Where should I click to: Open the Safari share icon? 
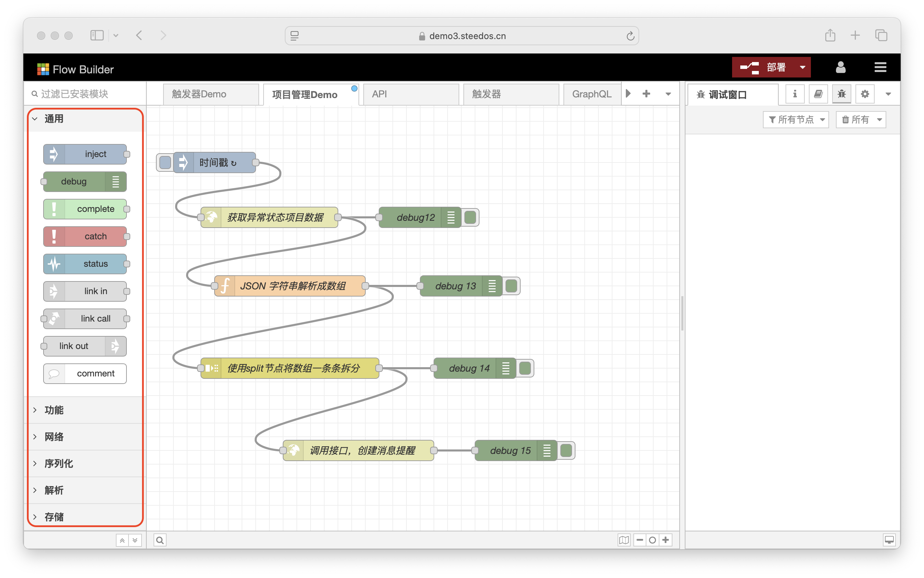click(x=830, y=35)
